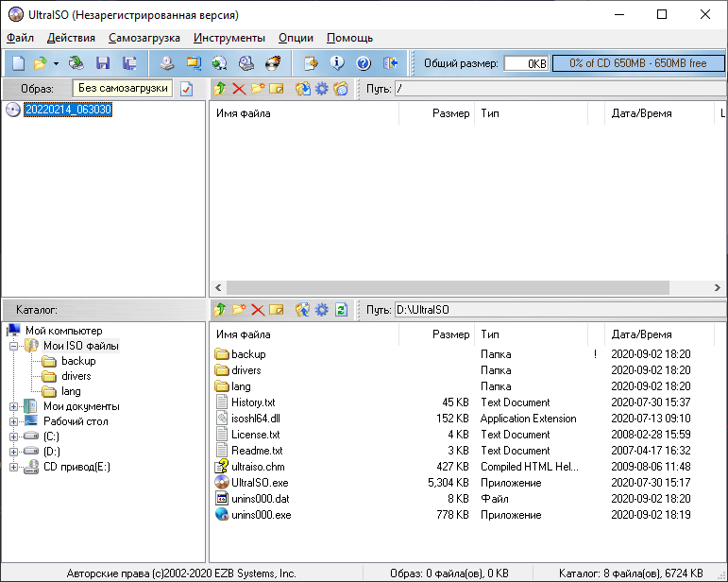
Task: Click horizontal scrollbar left arrow in image pane
Action: 218,287
